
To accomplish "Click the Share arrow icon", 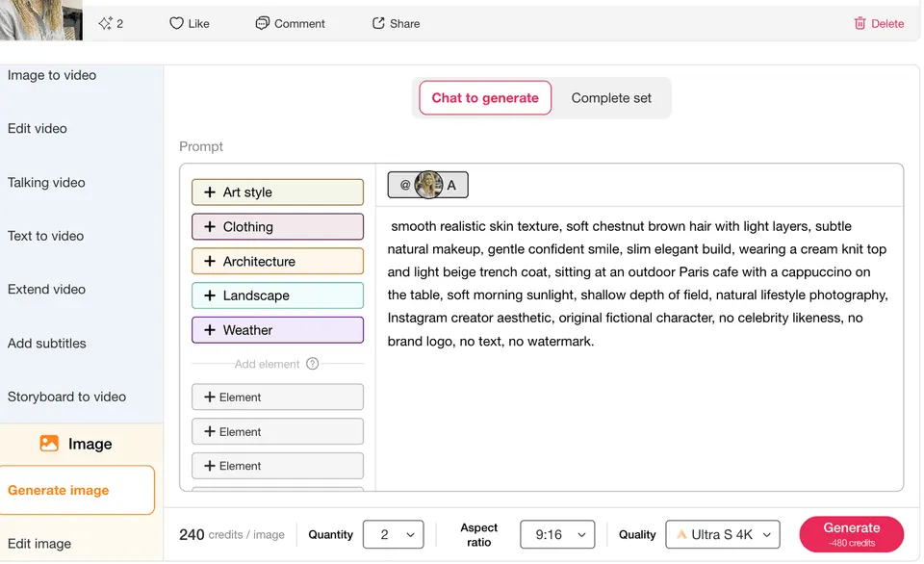I will (x=378, y=23).
